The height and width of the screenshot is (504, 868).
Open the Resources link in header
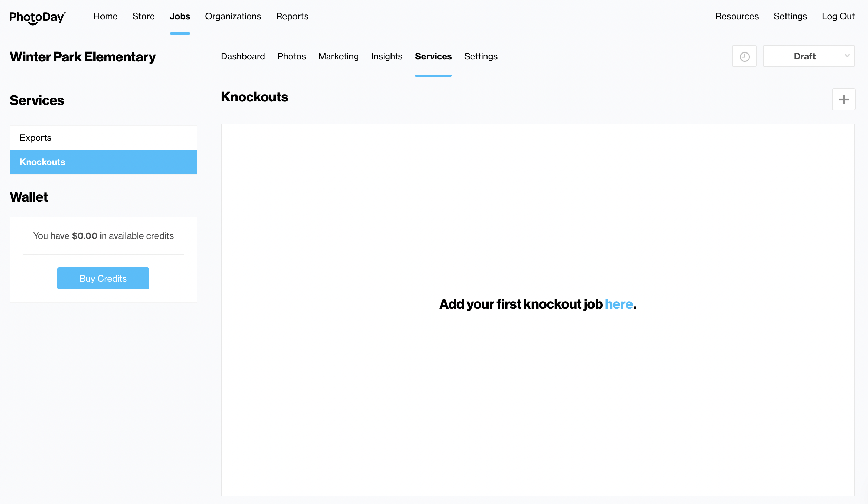[x=737, y=16]
